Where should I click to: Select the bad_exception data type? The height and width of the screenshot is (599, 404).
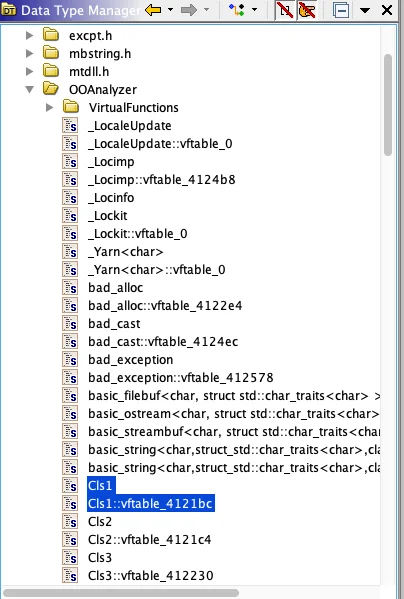(131, 359)
